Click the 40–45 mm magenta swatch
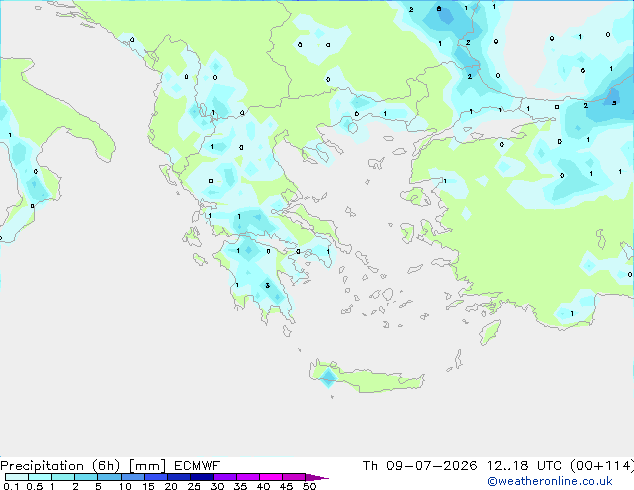 click(271, 477)
